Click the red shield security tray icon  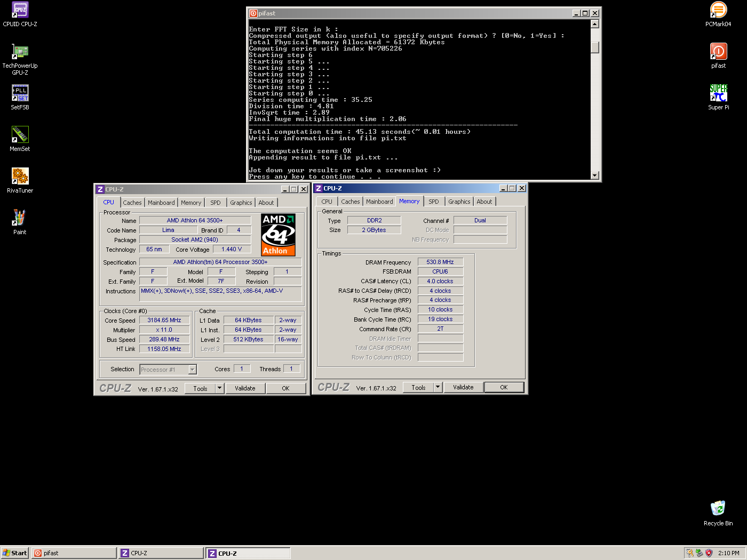[x=709, y=553]
